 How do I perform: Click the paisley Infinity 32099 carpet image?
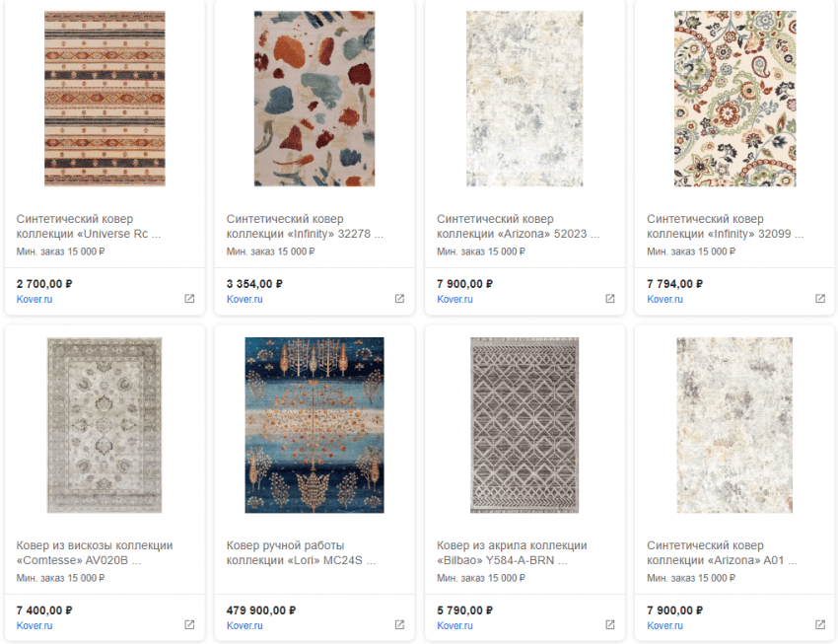(734, 99)
